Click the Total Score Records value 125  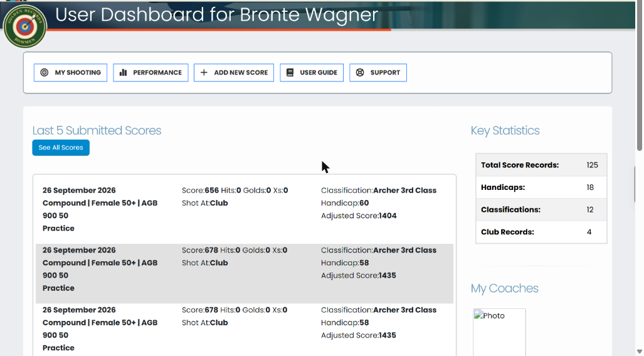(x=592, y=165)
